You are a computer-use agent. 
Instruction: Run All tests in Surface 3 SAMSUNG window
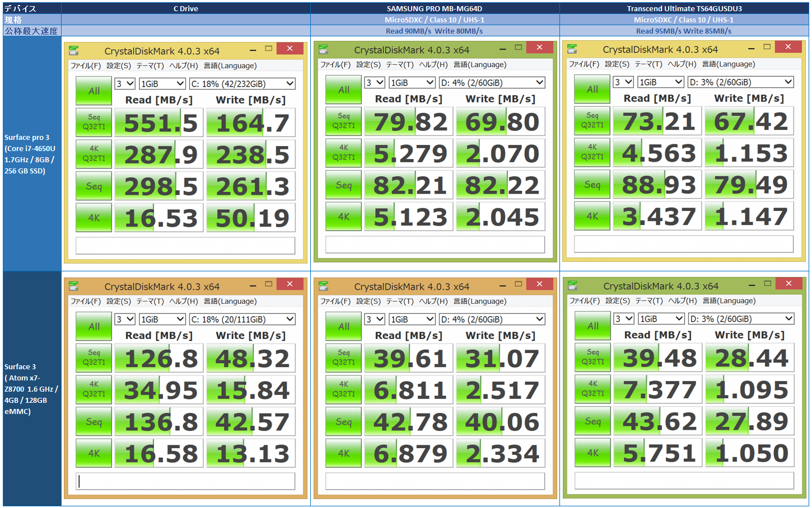point(343,326)
